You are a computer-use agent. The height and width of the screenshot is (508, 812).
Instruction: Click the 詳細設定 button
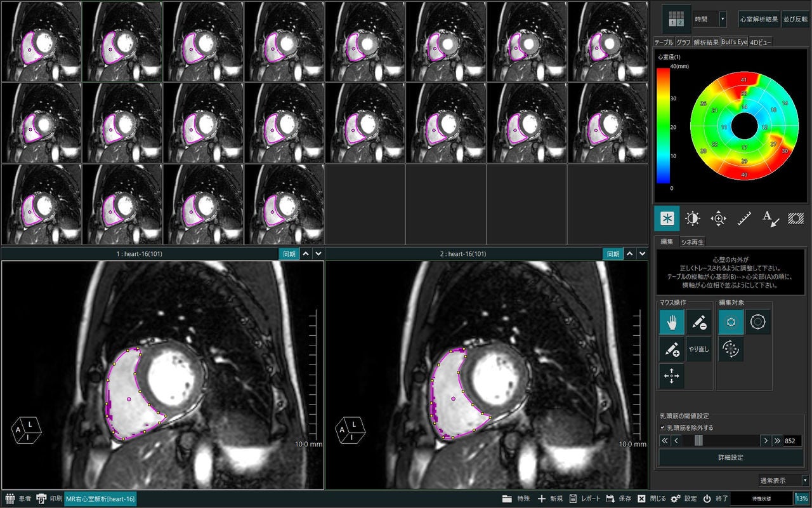coord(731,457)
